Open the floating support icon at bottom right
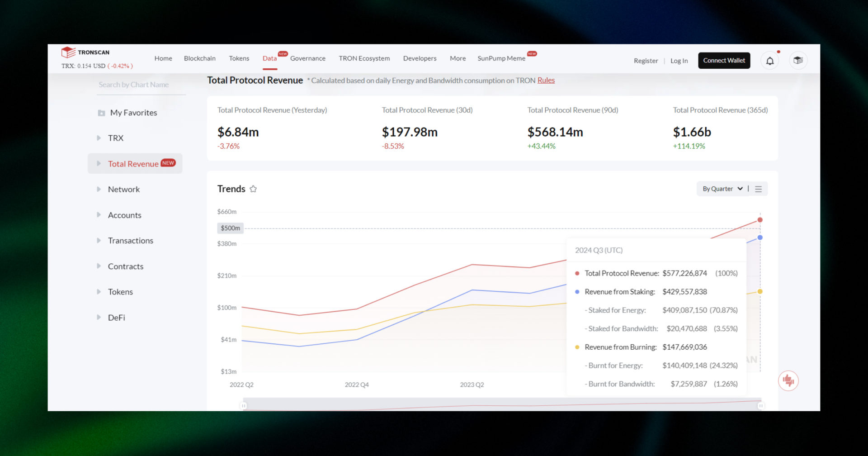This screenshot has height=456, width=868. [x=788, y=380]
